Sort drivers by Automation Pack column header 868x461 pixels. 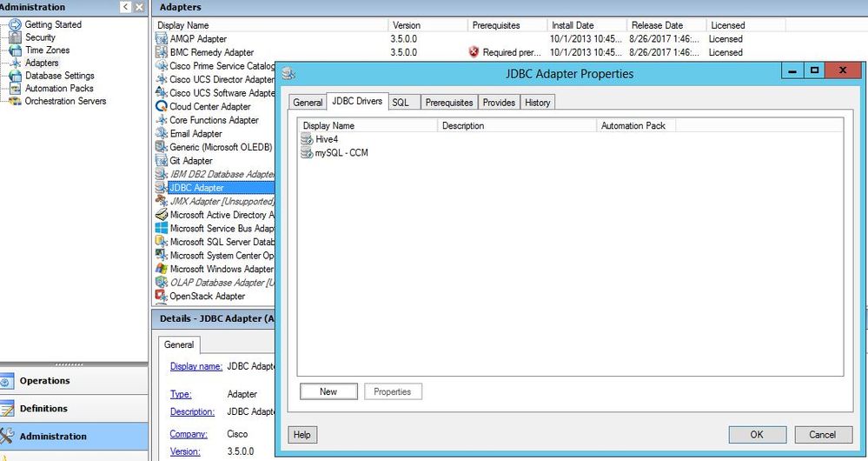[636, 126]
